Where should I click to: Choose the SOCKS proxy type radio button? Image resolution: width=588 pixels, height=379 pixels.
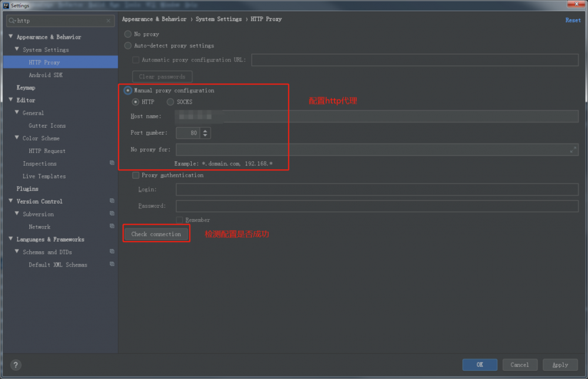(171, 102)
